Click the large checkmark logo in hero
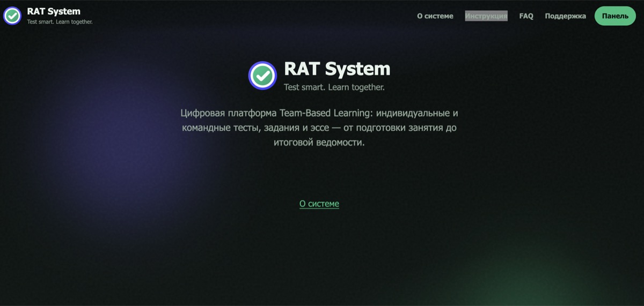Image resolution: width=644 pixels, height=306 pixels. click(x=262, y=75)
